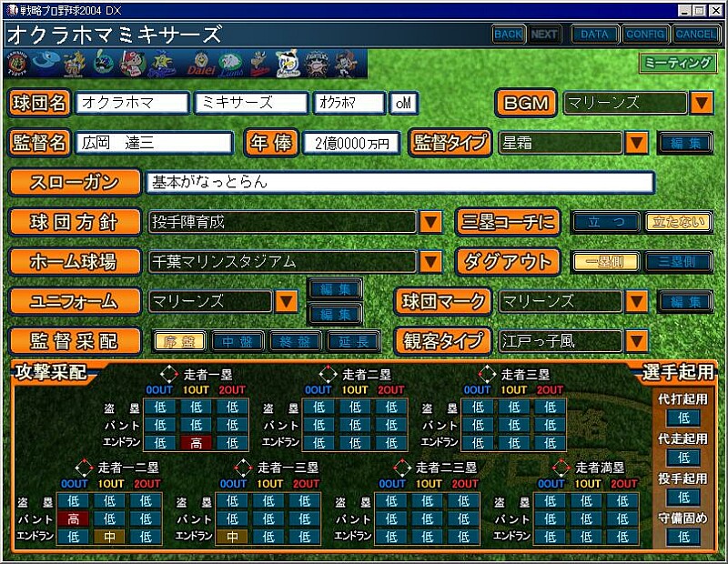Choose the Lotte Marines seagull logo
Screen dimensions: 728x564
[x=288, y=64]
